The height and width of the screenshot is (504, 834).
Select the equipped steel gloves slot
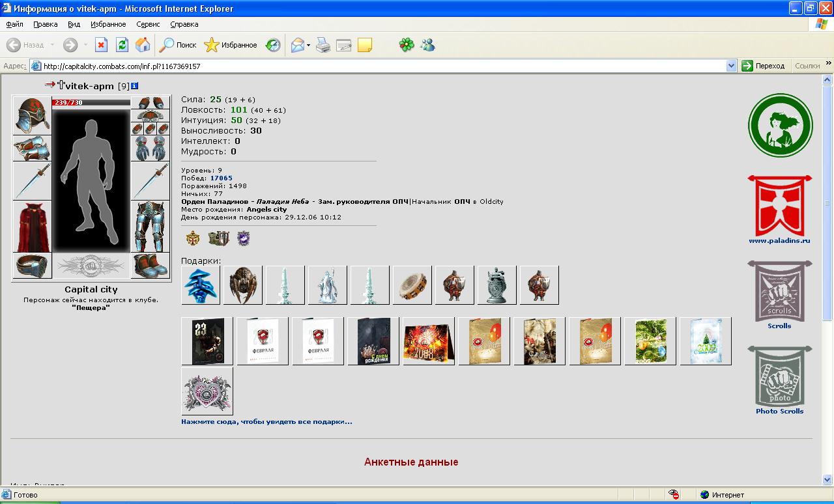tap(151, 148)
